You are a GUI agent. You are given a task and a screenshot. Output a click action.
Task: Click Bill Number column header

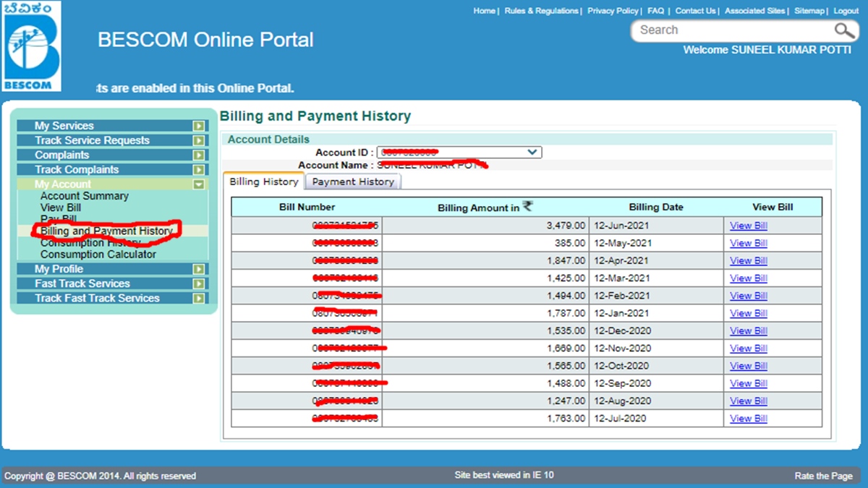tap(307, 207)
